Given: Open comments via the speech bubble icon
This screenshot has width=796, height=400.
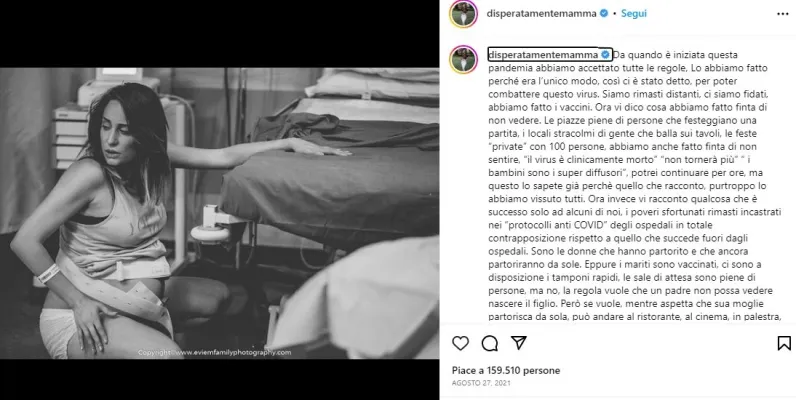Looking at the screenshot, I should 489,344.
